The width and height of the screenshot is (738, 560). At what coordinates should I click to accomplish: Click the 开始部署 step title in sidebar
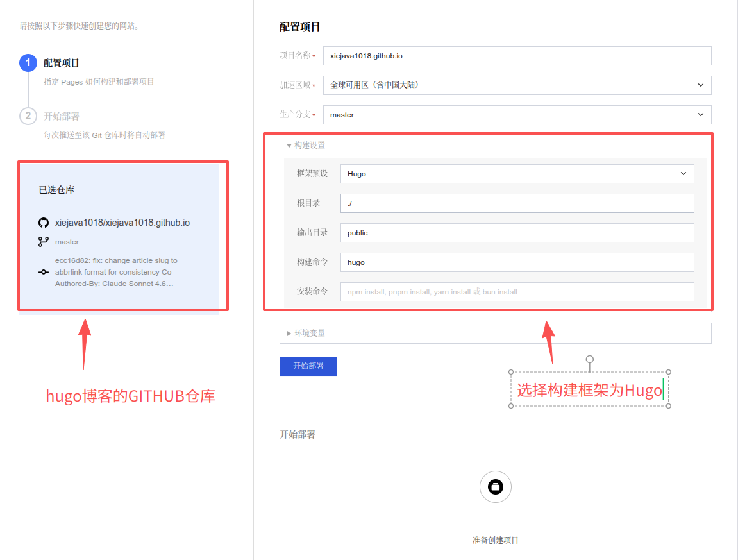click(61, 116)
